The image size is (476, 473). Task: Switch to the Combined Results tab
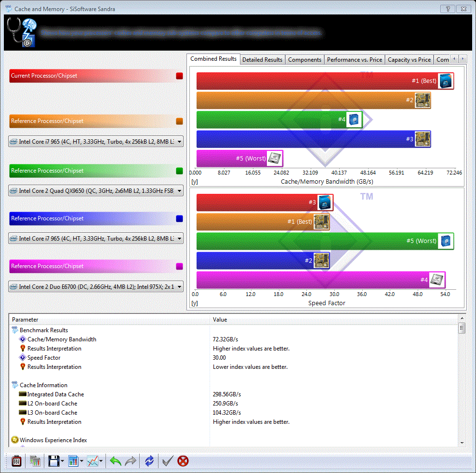click(213, 59)
